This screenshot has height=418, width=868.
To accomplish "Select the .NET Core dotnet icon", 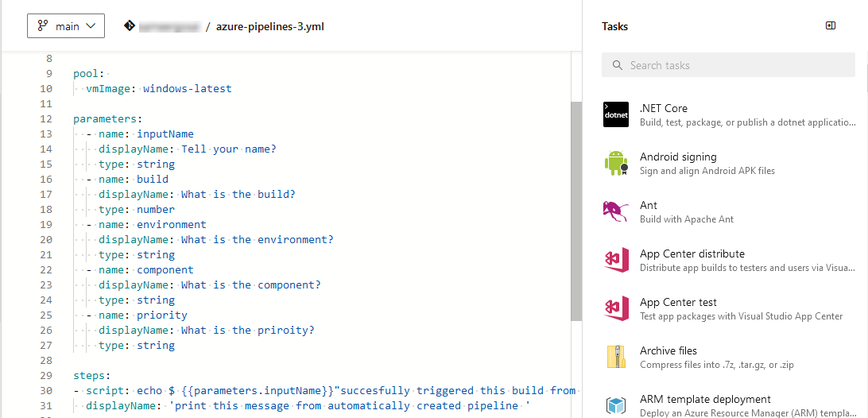I will pyautogui.click(x=615, y=114).
